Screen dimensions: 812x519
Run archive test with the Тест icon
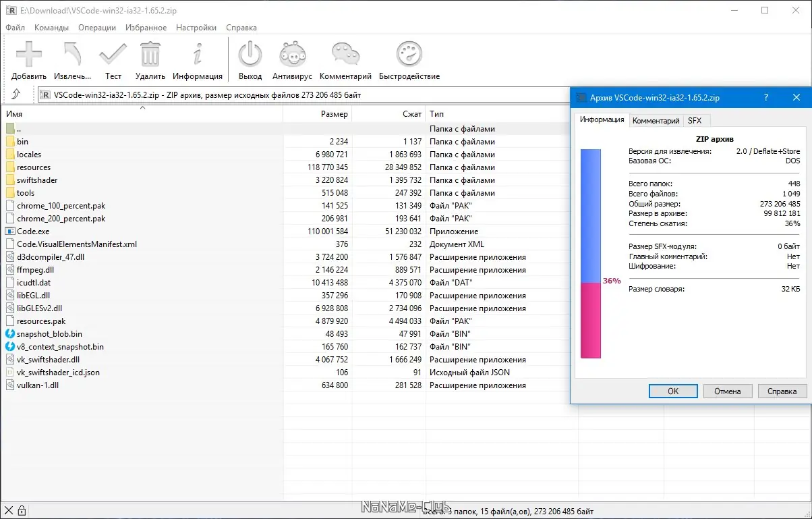tap(113, 54)
